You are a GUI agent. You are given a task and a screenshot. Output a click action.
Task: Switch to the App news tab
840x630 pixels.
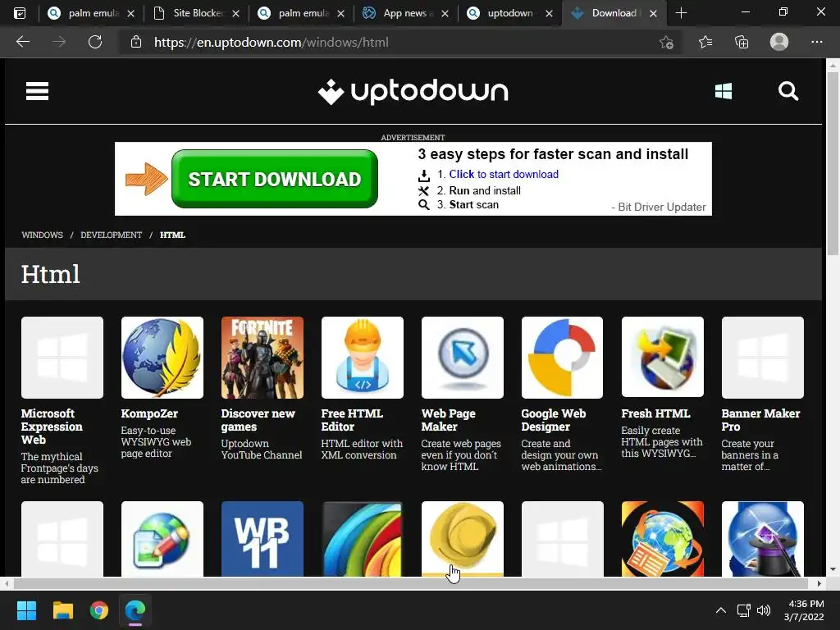tap(406, 13)
